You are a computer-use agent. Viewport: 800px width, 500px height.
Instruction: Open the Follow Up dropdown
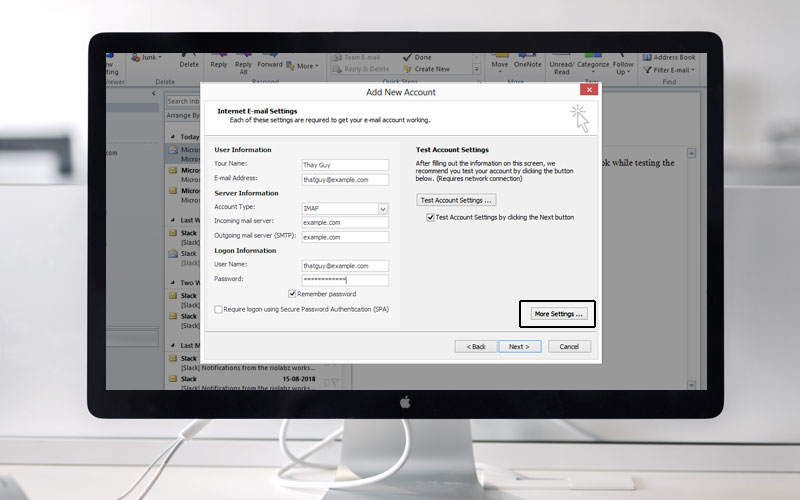622,65
